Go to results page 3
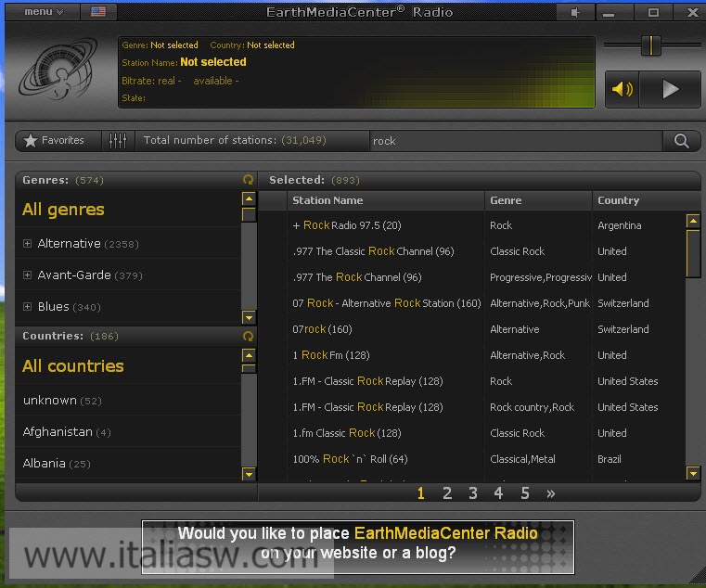This screenshot has width=706, height=588. [x=473, y=493]
